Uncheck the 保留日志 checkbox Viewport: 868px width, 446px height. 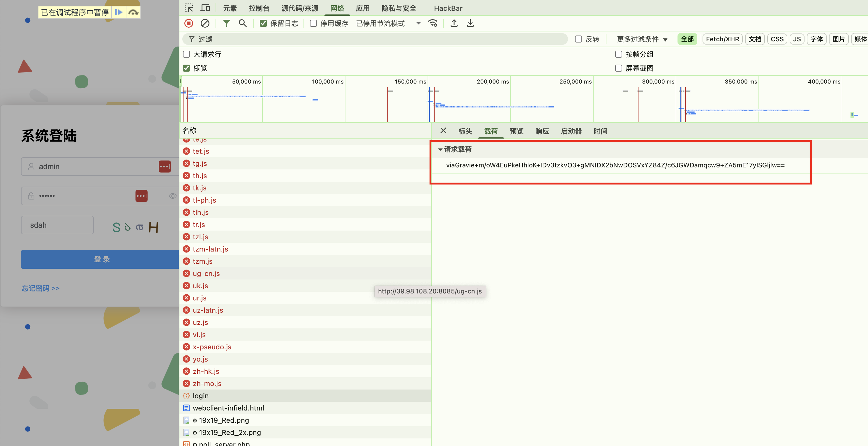[263, 23]
